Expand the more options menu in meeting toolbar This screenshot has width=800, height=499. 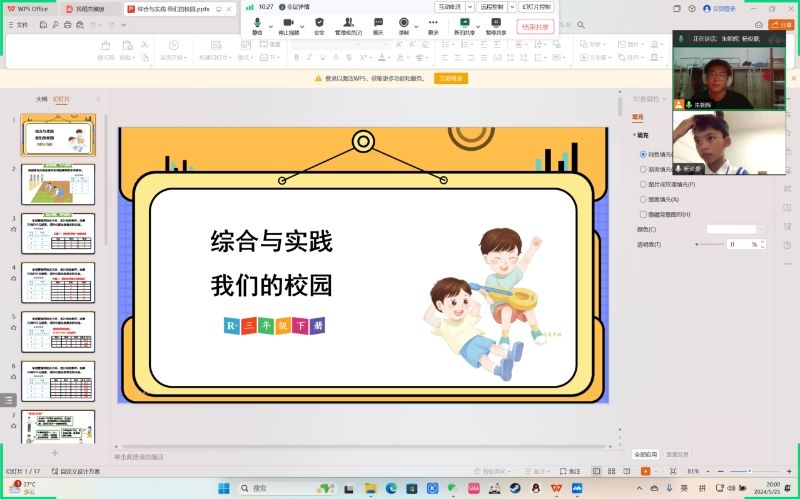pos(433,22)
